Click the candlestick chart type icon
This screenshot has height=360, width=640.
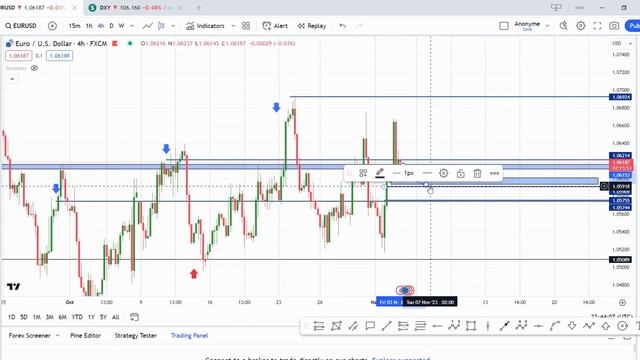pos(161,26)
